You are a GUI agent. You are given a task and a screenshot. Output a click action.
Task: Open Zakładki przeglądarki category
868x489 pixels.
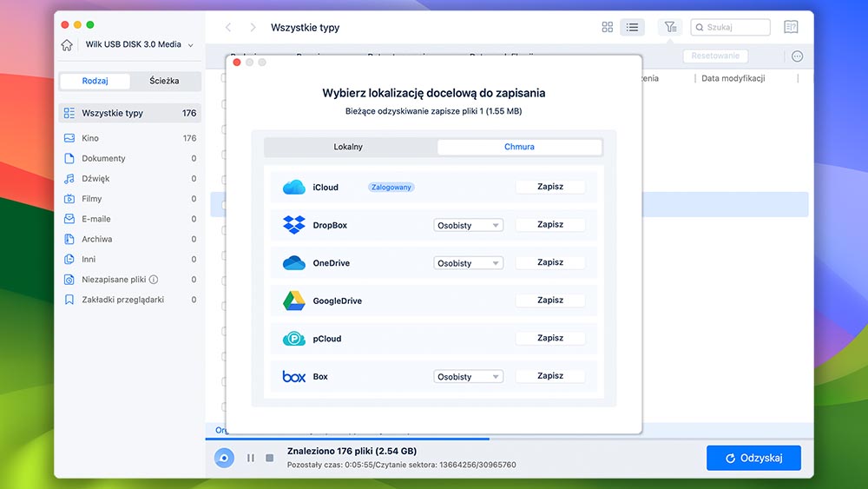[129, 300]
